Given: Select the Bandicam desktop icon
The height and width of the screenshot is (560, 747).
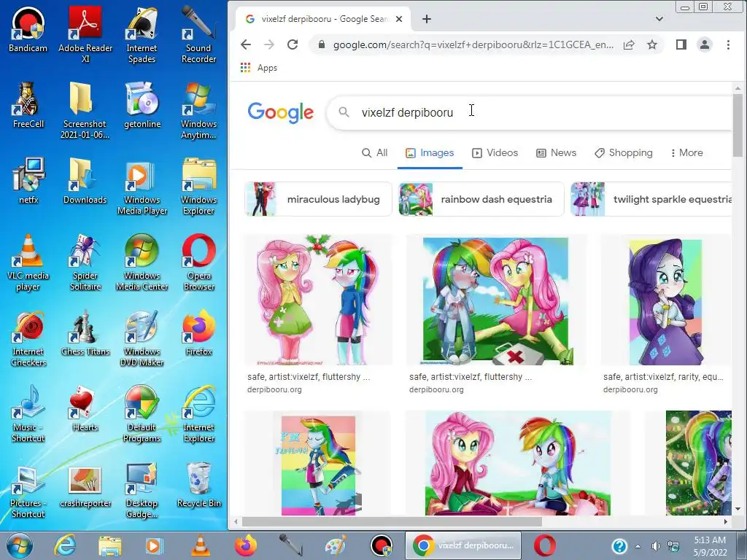Looking at the screenshot, I should [x=28, y=29].
